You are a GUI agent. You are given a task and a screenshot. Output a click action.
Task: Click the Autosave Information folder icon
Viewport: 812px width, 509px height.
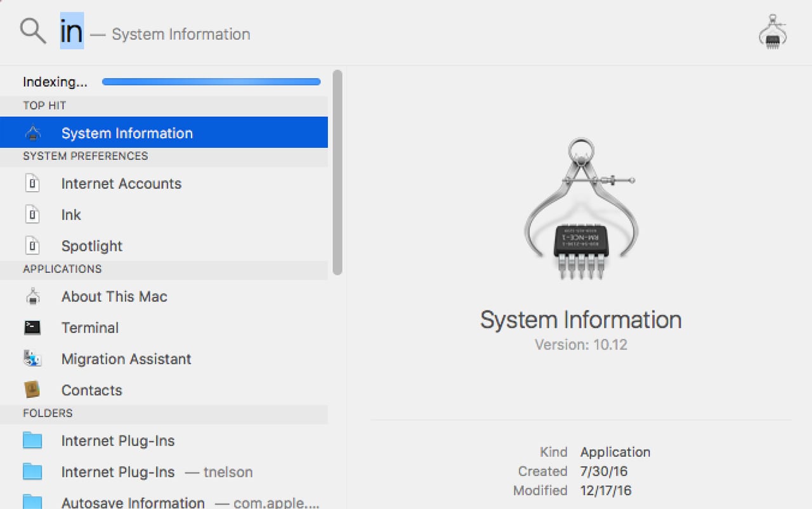point(32,501)
